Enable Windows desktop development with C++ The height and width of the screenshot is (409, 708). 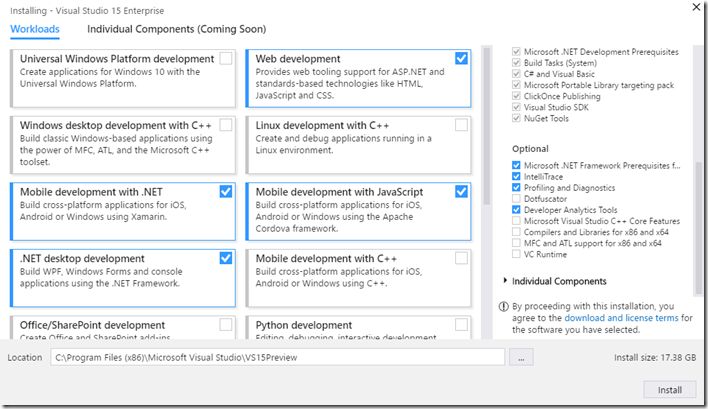(x=226, y=125)
